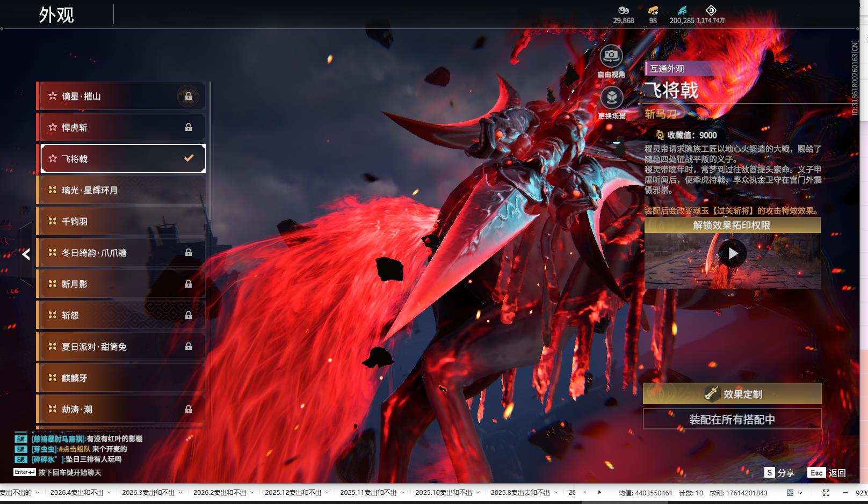The height and width of the screenshot is (504, 868).
Task: Select the 斩怨 skin row
Action: pyautogui.click(x=121, y=315)
